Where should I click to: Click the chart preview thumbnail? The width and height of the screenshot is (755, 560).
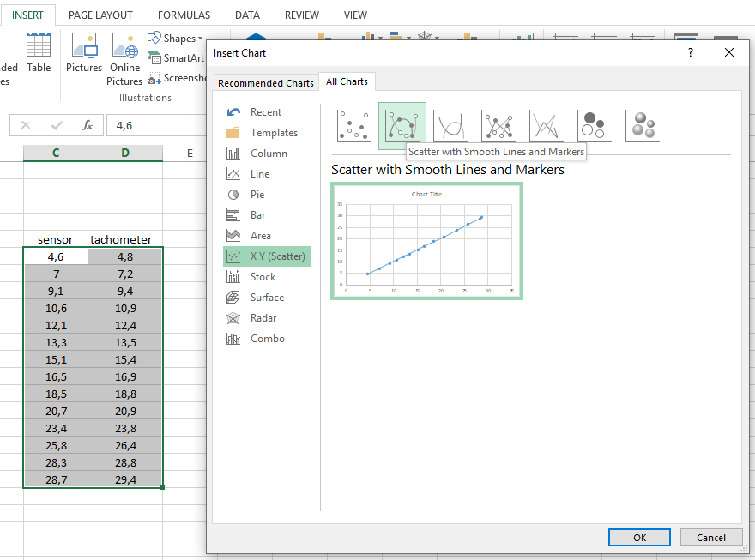426,241
